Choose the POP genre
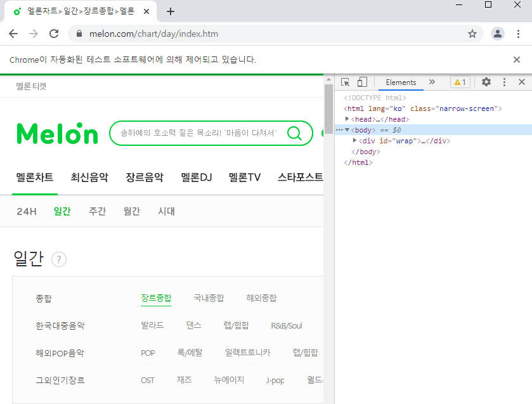 [148, 353]
